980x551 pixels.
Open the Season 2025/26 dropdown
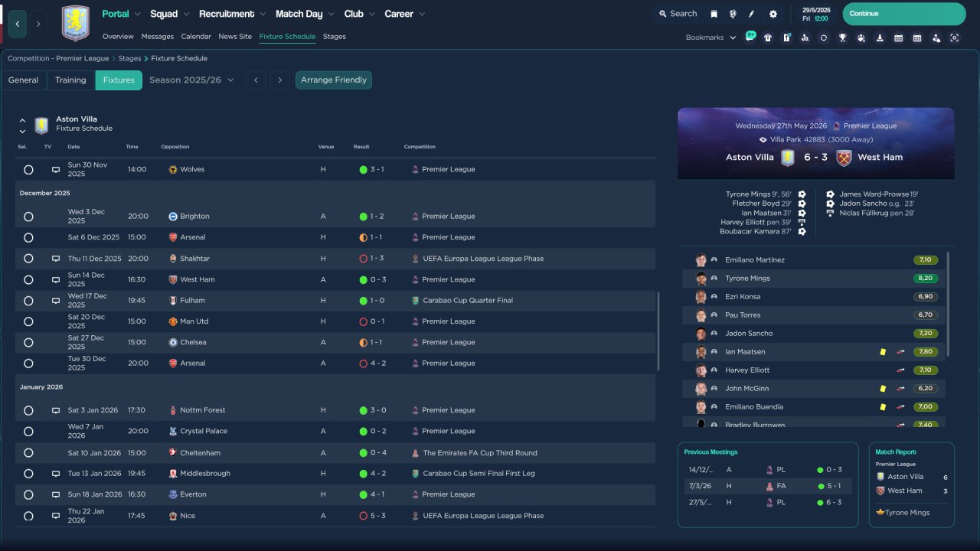[191, 80]
